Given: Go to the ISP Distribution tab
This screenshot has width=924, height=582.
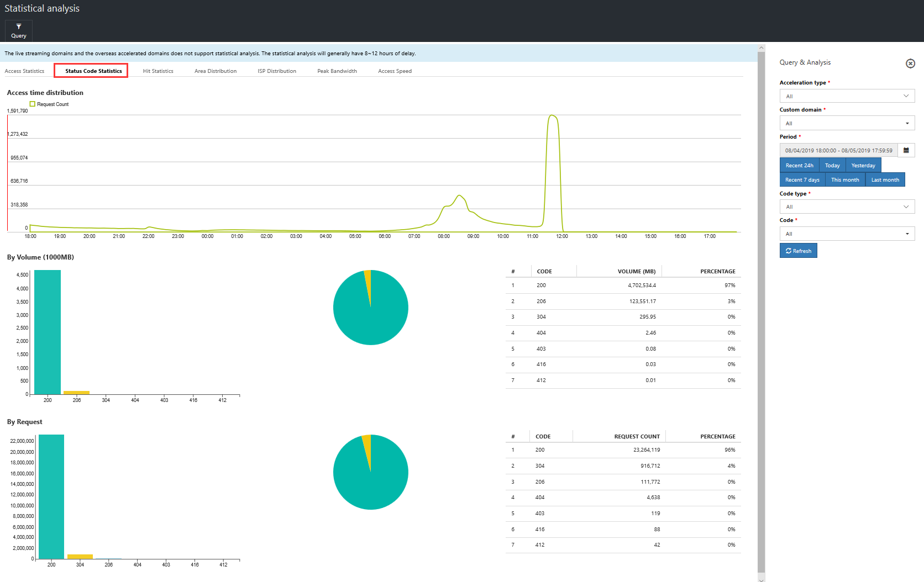Looking at the screenshot, I should 277,71.
